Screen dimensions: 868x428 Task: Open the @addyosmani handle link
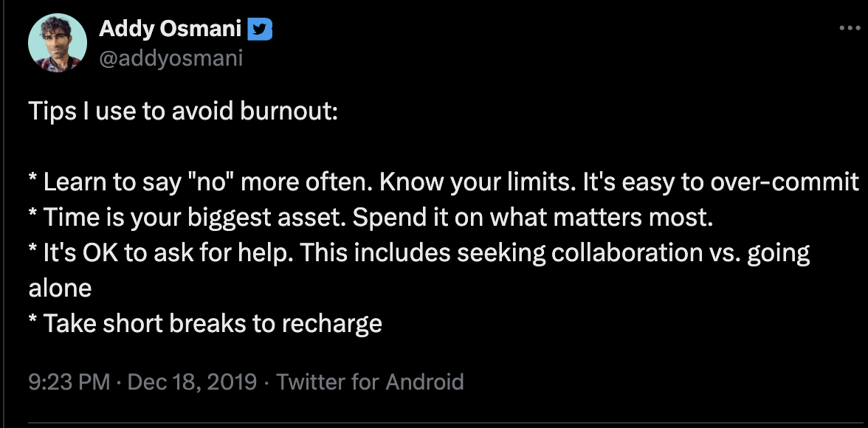coord(170,58)
